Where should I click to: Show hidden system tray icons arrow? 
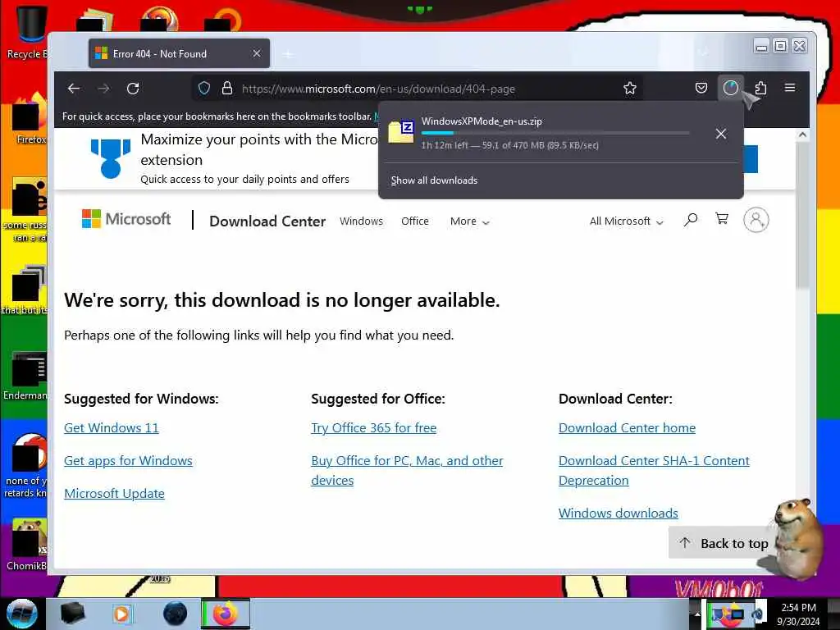697,614
